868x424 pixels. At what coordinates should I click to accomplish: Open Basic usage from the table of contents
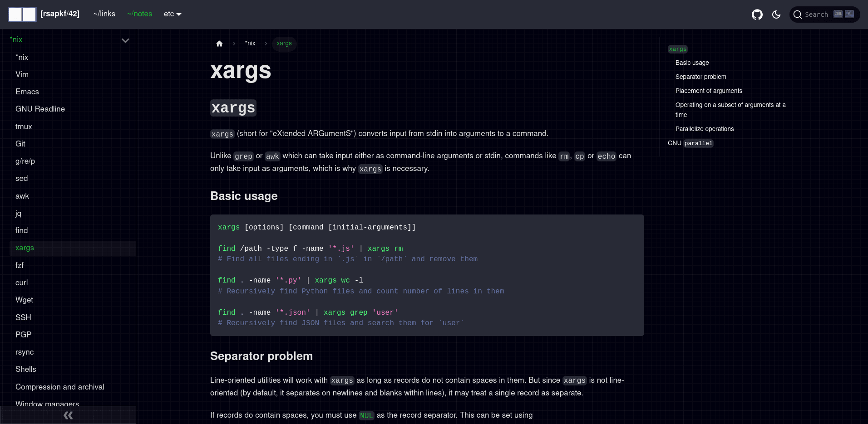tap(692, 63)
